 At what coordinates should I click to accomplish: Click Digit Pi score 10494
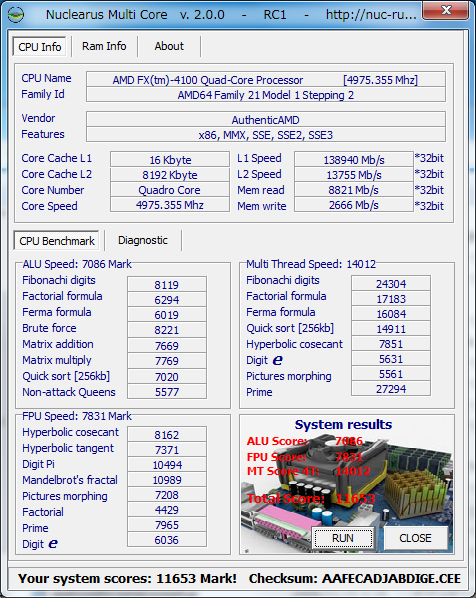(x=167, y=465)
